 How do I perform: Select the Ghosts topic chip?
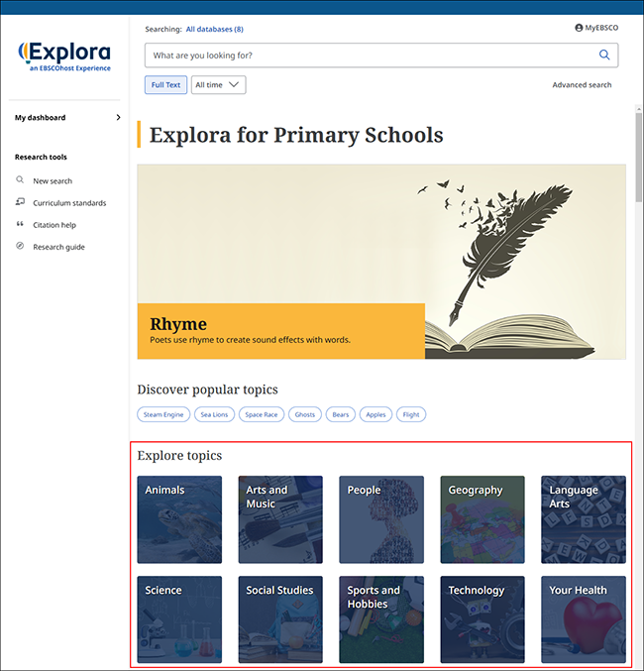[x=305, y=414]
